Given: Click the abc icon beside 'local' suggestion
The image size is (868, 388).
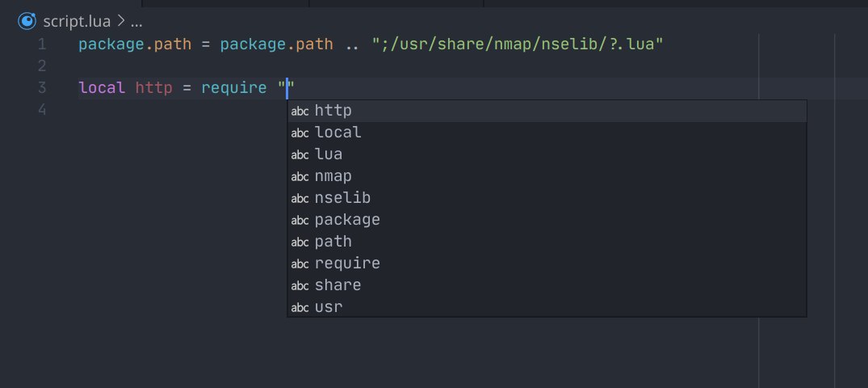Looking at the screenshot, I should pos(300,133).
